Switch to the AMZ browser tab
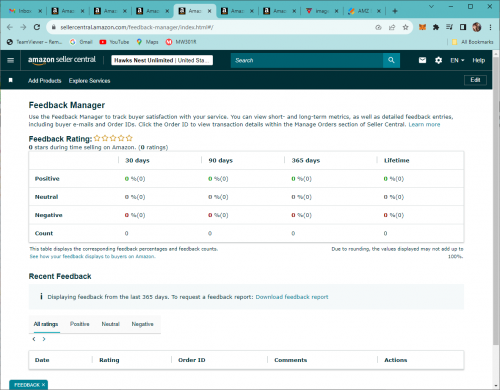This screenshot has width=500, height=390. tap(361, 11)
